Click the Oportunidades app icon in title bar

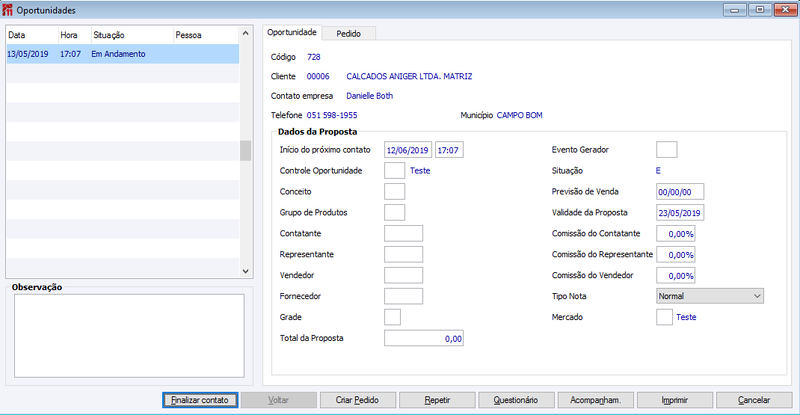tap(8, 10)
